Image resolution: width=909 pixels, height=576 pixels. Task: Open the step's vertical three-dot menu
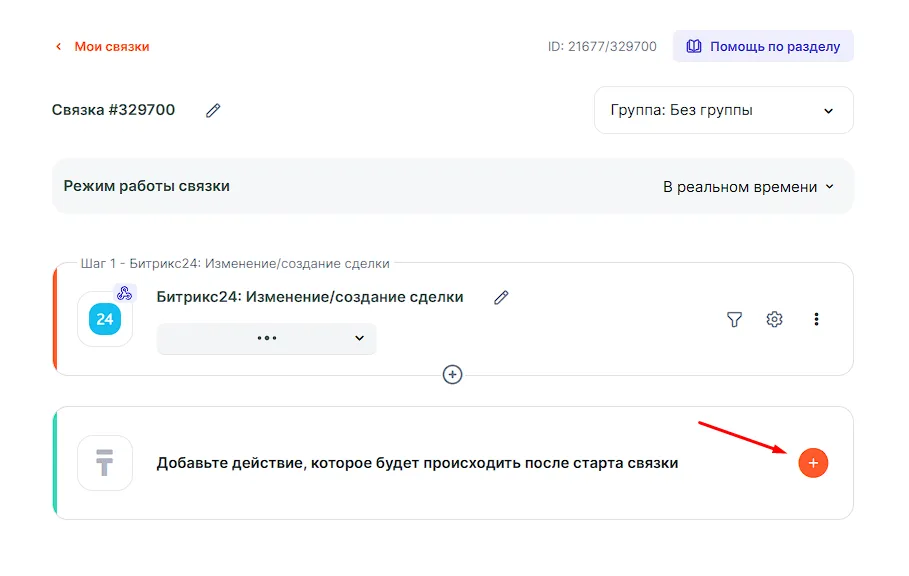coord(816,319)
